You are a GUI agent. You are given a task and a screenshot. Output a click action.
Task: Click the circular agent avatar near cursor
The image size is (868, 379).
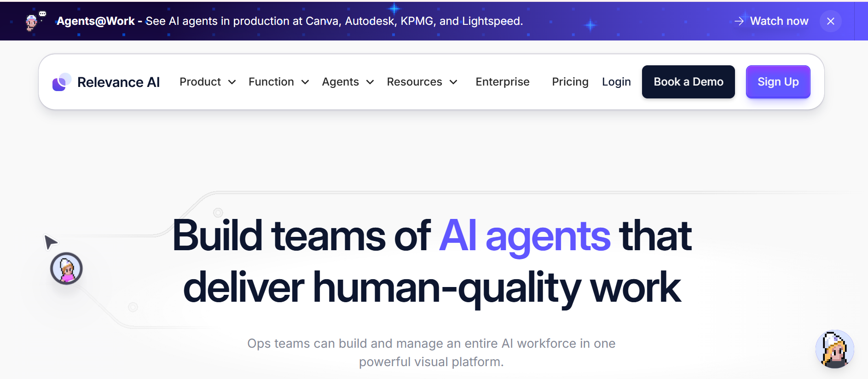click(x=66, y=269)
